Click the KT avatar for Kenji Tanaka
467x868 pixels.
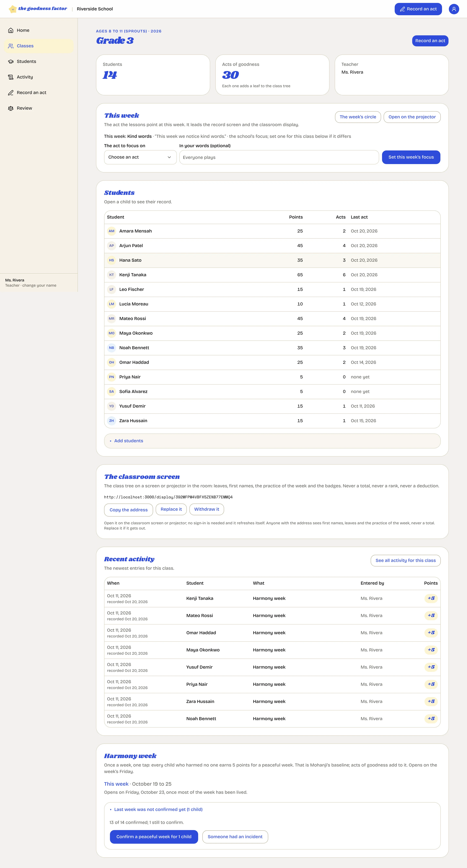pos(112,275)
